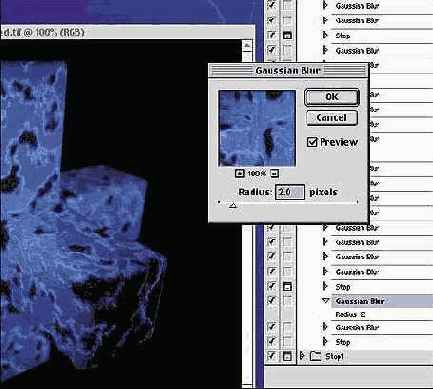This screenshot has height=389, width=433.
Task: Click the 100% zoom label under the preview
Action: (x=257, y=173)
